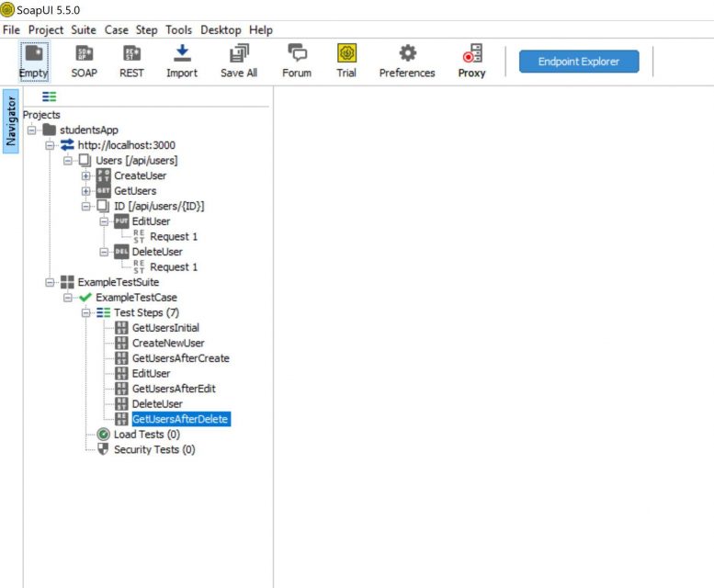Select the CreateUser method label

tap(141, 175)
